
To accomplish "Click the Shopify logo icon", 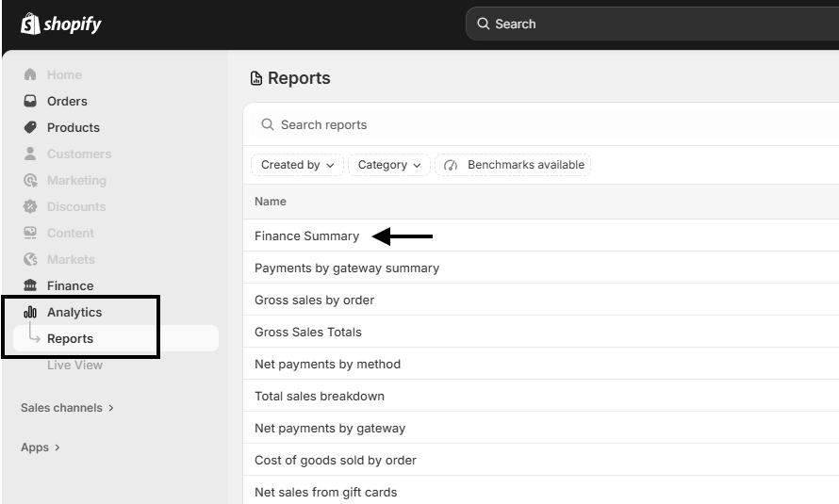I will pos(30,24).
